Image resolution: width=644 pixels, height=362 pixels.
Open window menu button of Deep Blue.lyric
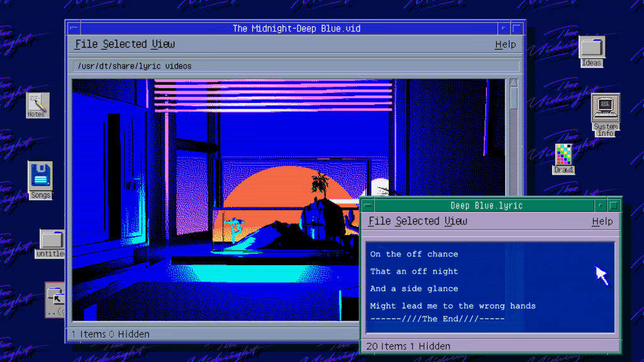(368, 206)
